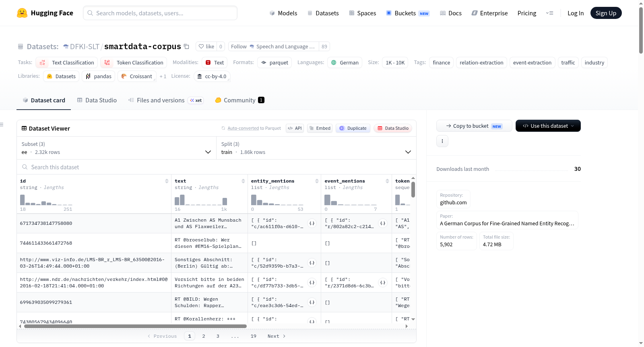Follow Speech and Language organization
644x347 pixels.
point(274,46)
